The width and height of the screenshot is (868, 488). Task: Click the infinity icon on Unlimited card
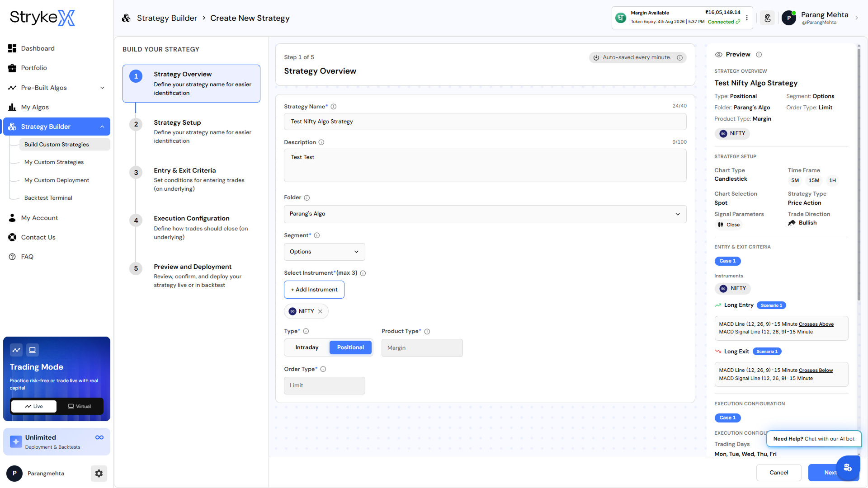point(99,437)
